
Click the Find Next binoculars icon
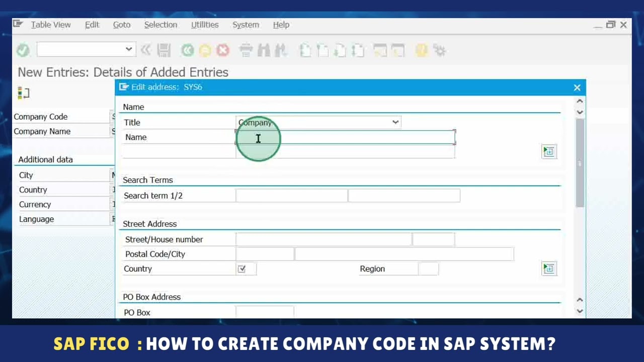[280, 50]
